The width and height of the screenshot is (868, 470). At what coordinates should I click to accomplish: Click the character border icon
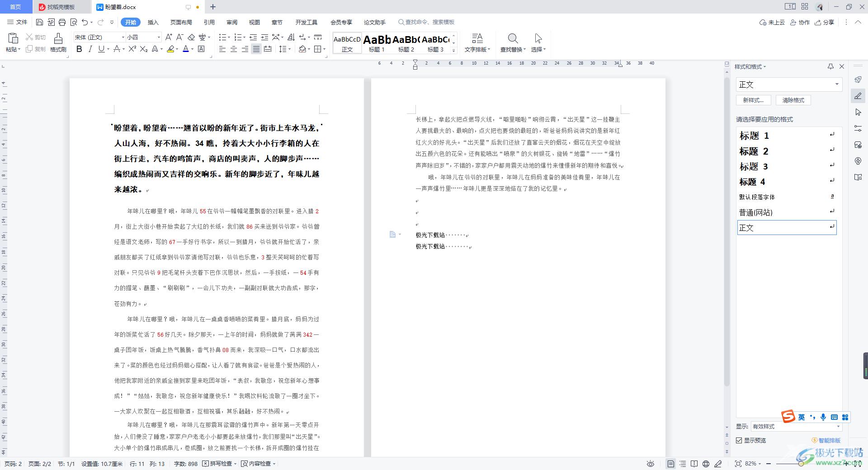tap(202, 49)
